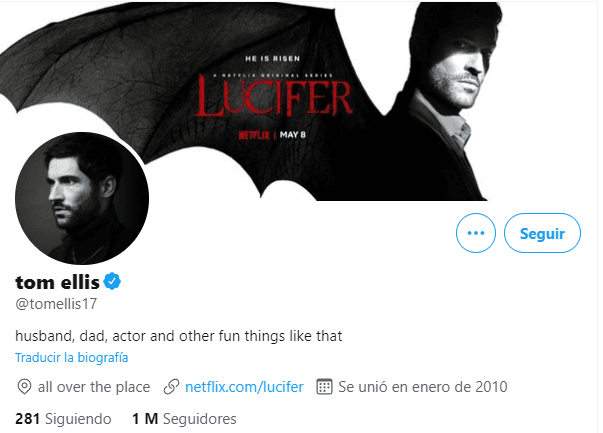Click Traducir la biografía link
The image size is (603, 433).
tap(71, 357)
